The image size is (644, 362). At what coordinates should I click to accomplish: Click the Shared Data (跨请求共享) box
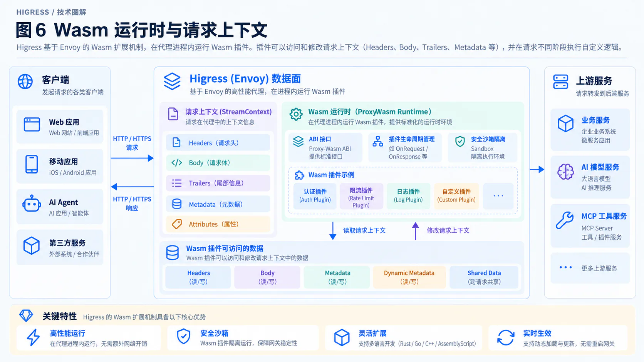[x=484, y=277]
